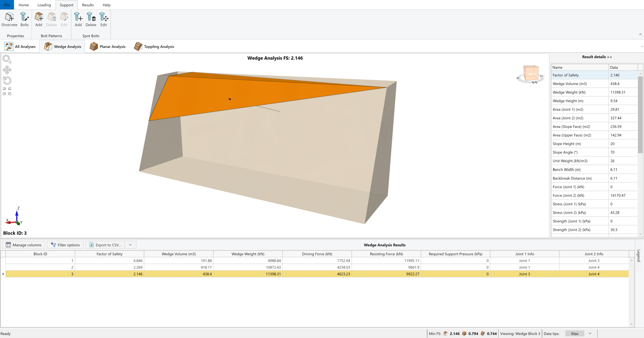Open the Loading ribbon tab
The image size is (644, 338).
click(x=44, y=5)
